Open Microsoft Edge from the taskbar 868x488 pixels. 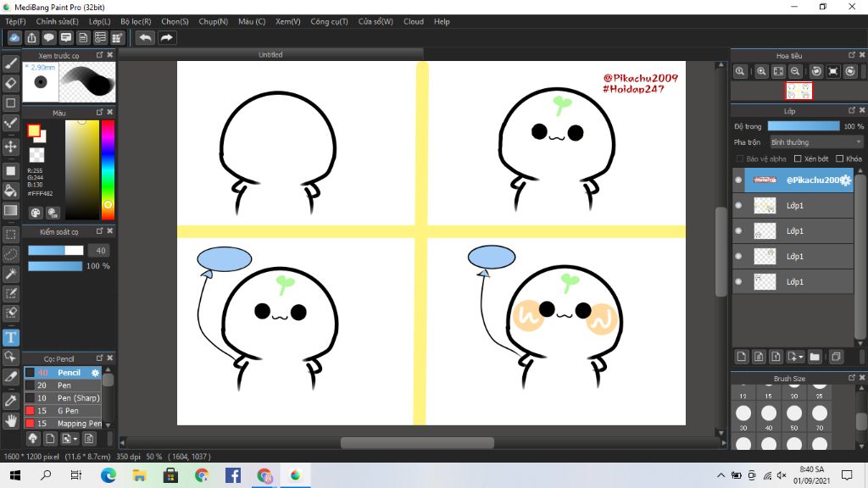pos(108,475)
